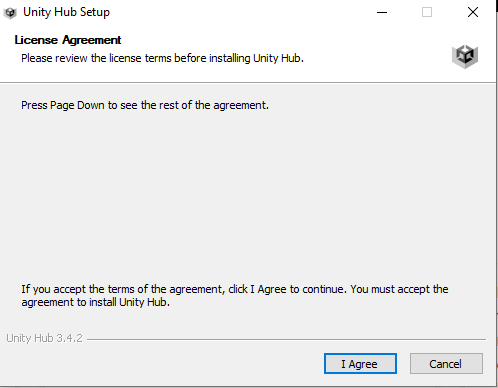Viewport: 498px width, 388px height.
Task: Click the horizontal line beside version label
Action: [286, 339]
